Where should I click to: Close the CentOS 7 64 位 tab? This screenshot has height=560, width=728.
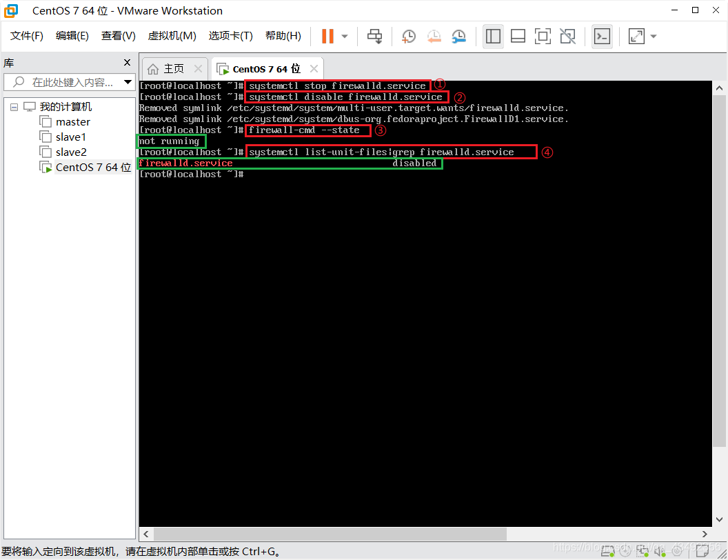click(314, 69)
